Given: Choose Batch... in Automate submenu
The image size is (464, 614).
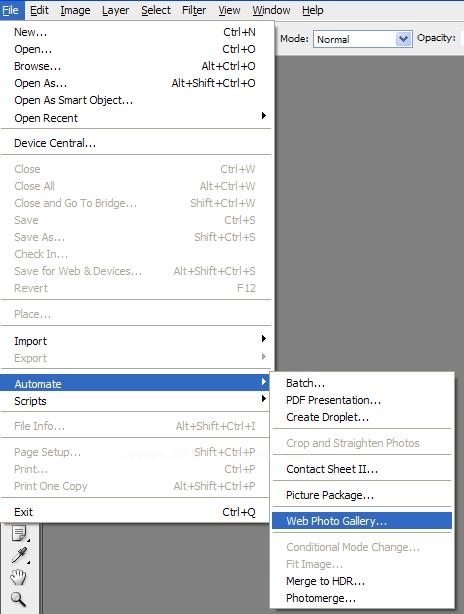Looking at the screenshot, I should pos(362,383).
